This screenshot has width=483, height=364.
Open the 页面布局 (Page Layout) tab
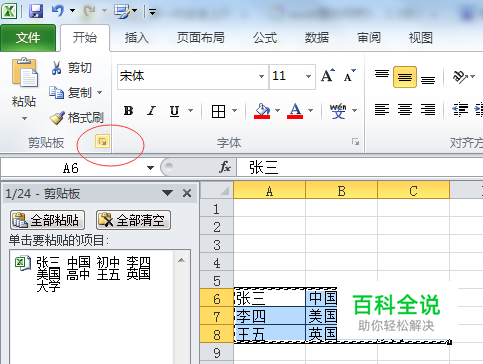tap(201, 38)
